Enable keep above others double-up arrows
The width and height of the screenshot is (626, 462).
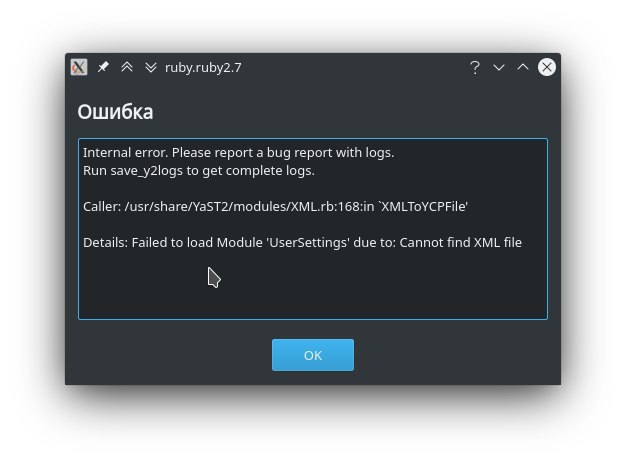tap(127, 67)
